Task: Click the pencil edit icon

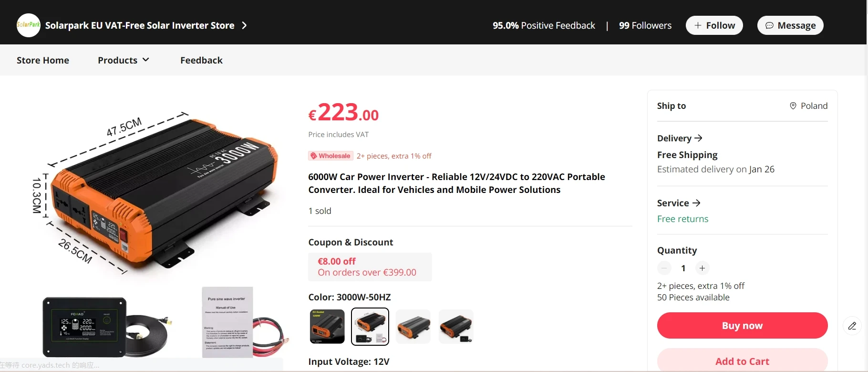Action: (852, 326)
